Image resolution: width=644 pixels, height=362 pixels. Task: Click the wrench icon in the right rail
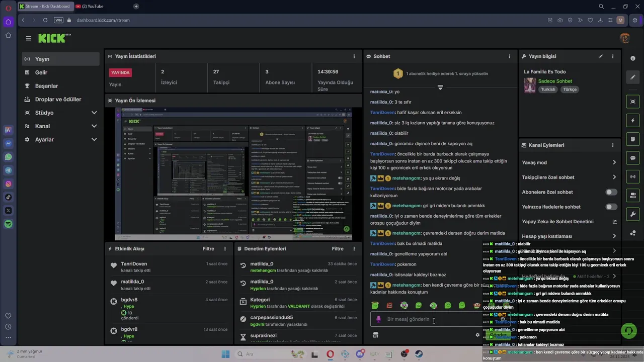coord(633,214)
